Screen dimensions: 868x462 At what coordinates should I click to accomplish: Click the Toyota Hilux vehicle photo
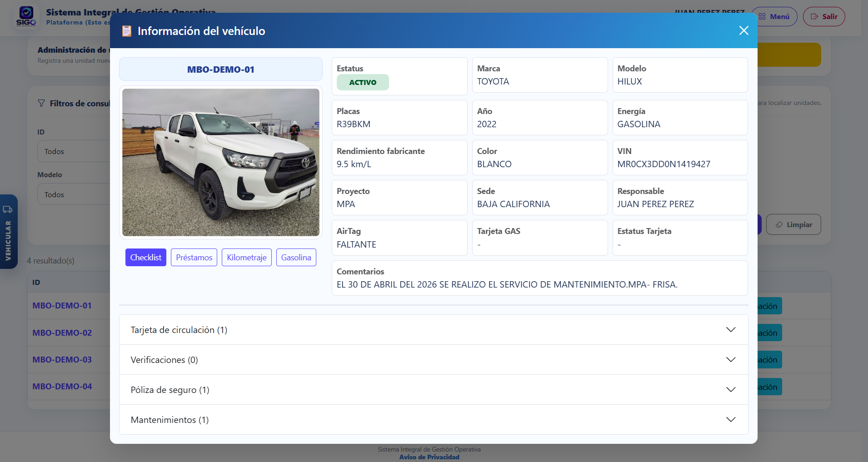(221, 163)
